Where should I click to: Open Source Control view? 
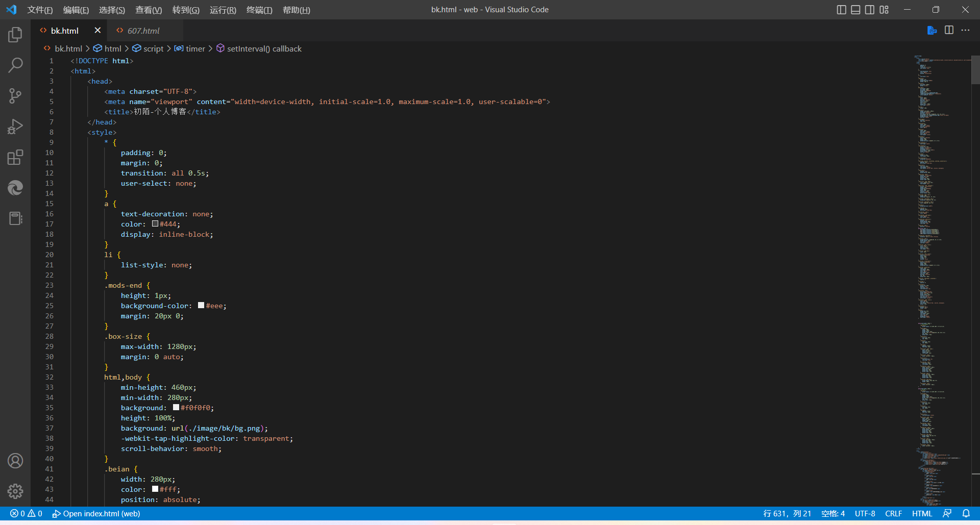coord(15,96)
